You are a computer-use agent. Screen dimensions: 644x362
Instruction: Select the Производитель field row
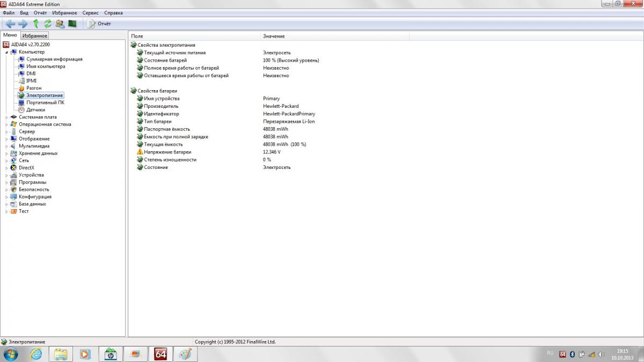point(162,106)
